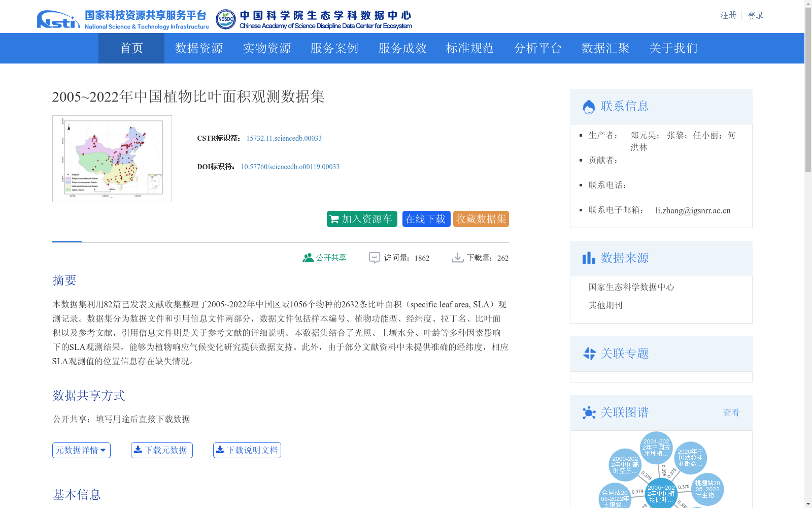
Task: Click the 摘要 section heading
Action: 64,280
